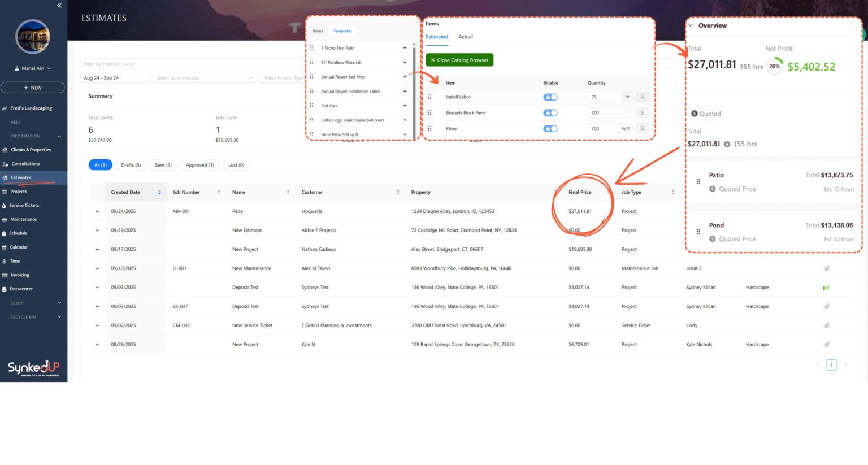Collapse the Overview panel chevron
The image size is (868, 465).
[x=691, y=25]
